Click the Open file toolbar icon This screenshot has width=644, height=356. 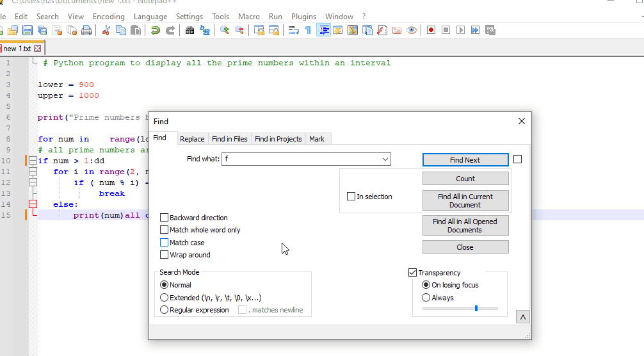coord(13,30)
